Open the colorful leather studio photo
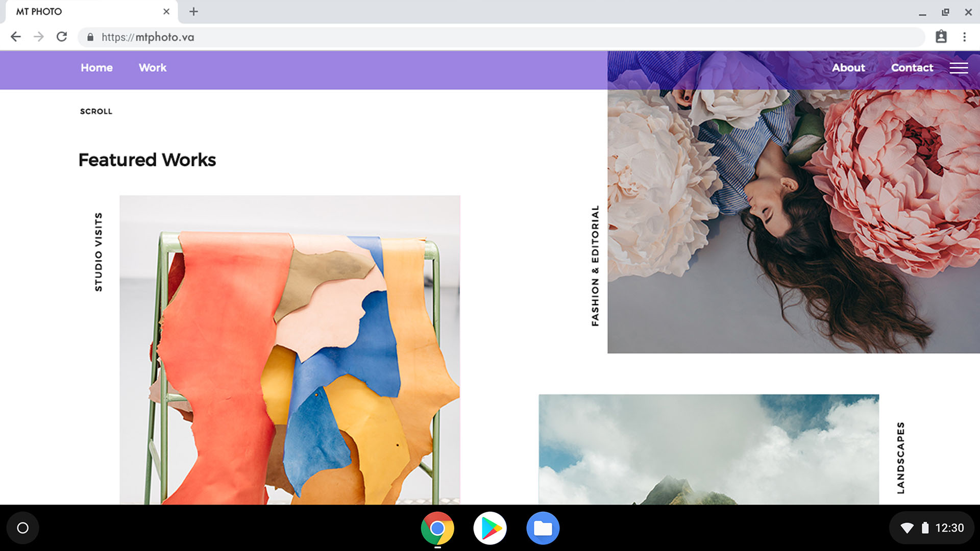 [290, 350]
